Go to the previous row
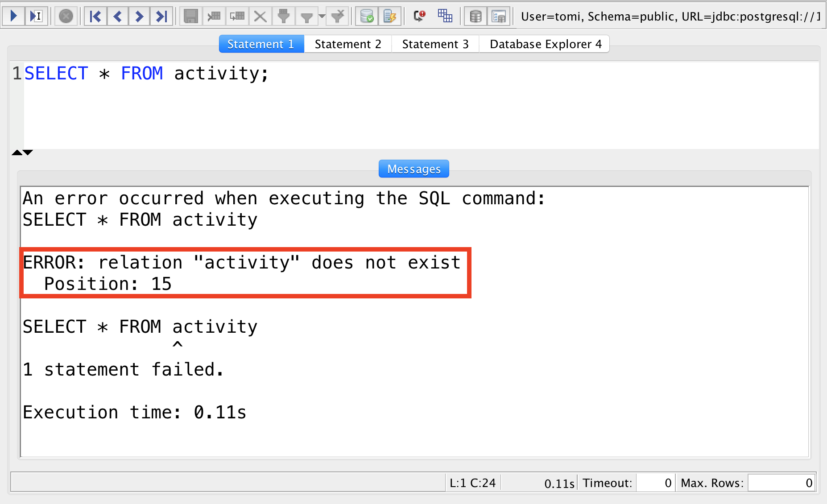This screenshot has height=504, width=827. (x=118, y=16)
